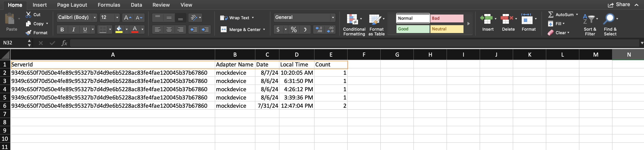Toggle bold formatting
This screenshot has width=644, height=150.
[x=62, y=30]
